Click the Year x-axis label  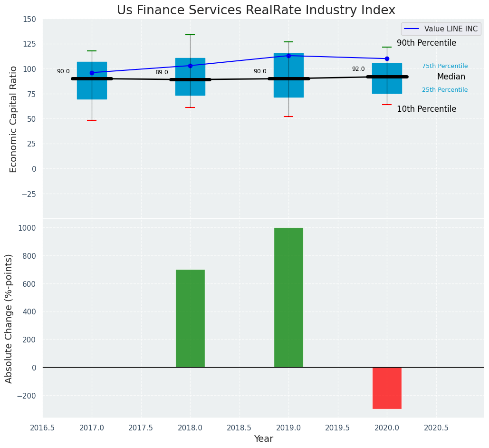(263, 439)
